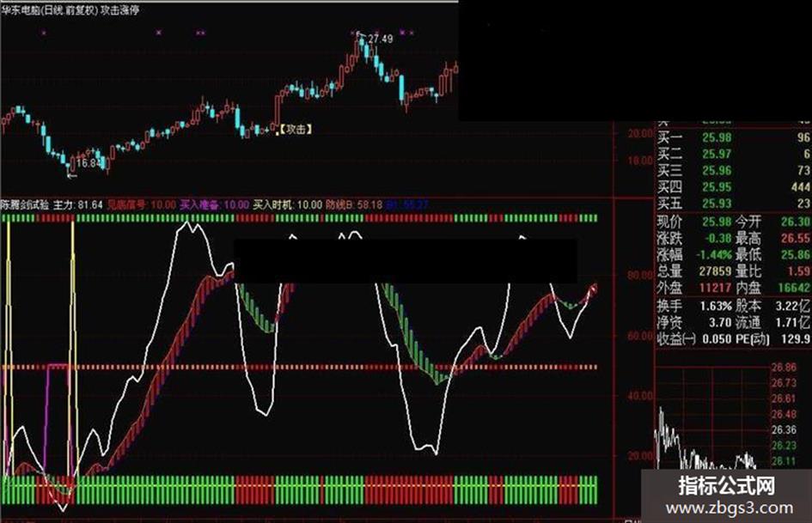Image resolution: width=812 pixels, height=523 pixels.
Task: Click the 现价 label
Action: [669, 222]
